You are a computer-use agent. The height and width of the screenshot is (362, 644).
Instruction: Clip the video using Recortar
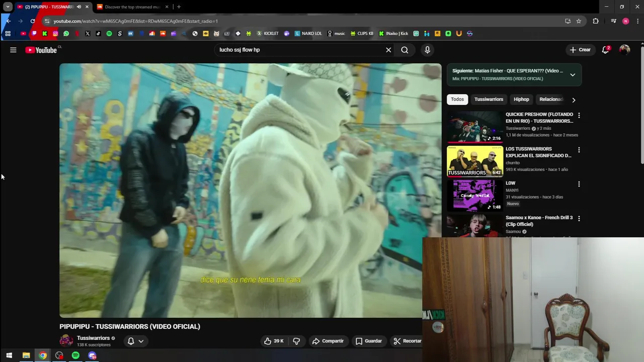pos(407,341)
